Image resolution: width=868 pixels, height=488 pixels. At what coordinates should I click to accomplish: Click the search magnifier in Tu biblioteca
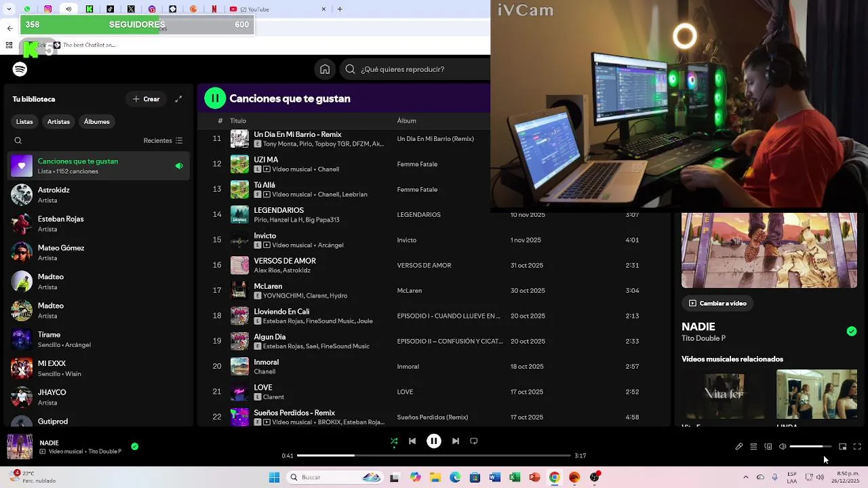18,141
